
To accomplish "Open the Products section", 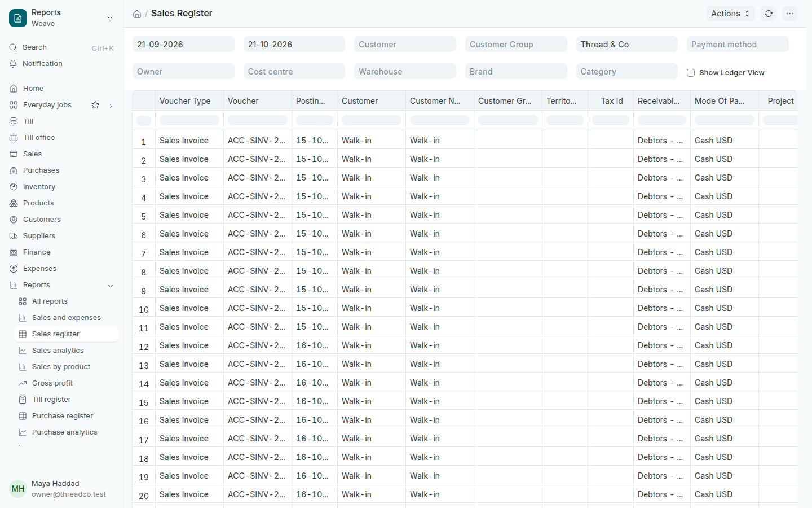I will click(x=61, y=203).
